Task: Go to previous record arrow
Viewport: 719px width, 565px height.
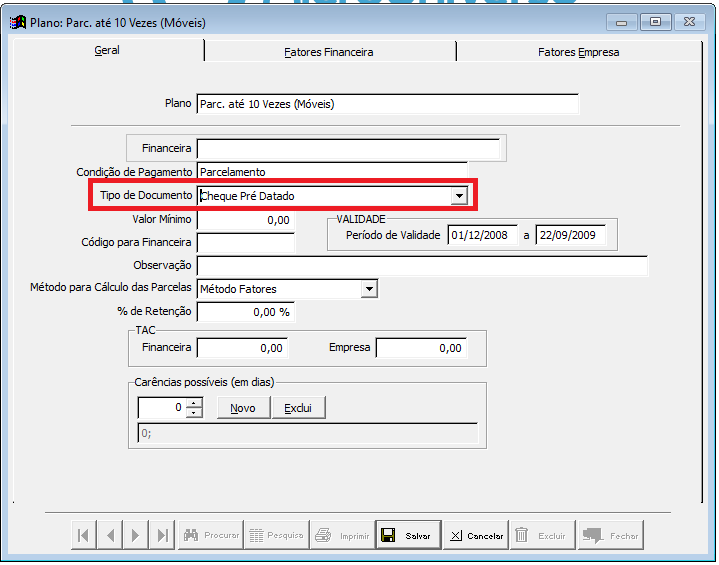Action: pyautogui.click(x=110, y=536)
